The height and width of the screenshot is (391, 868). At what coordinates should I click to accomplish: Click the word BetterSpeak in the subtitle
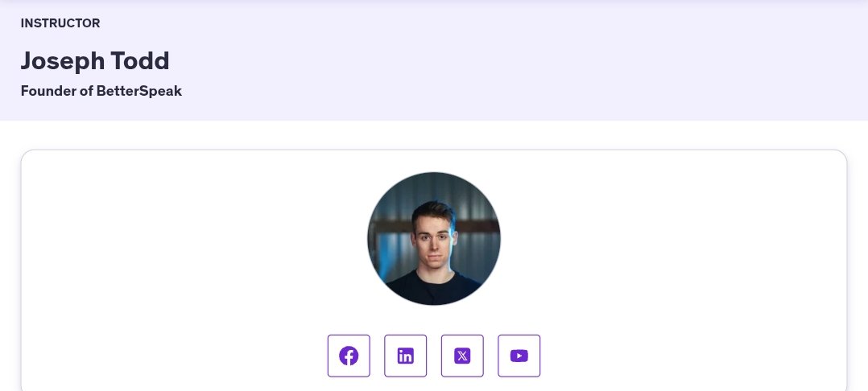pyautogui.click(x=139, y=91)
